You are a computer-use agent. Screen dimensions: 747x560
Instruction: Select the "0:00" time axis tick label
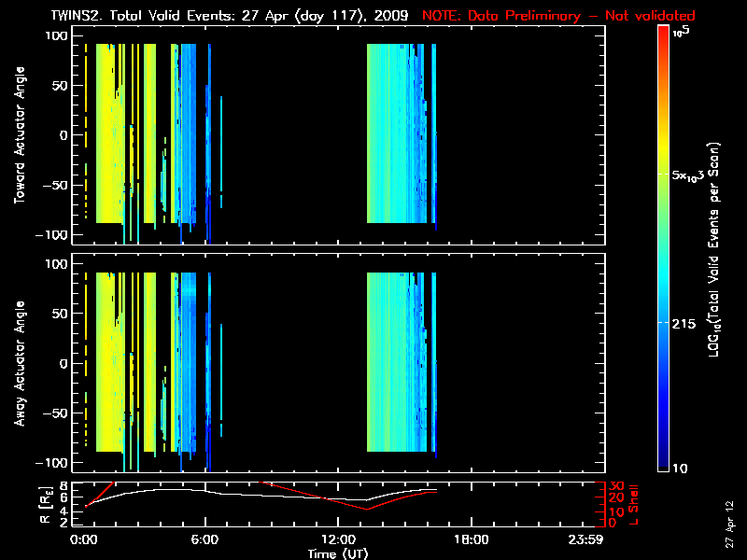(85, 539)
